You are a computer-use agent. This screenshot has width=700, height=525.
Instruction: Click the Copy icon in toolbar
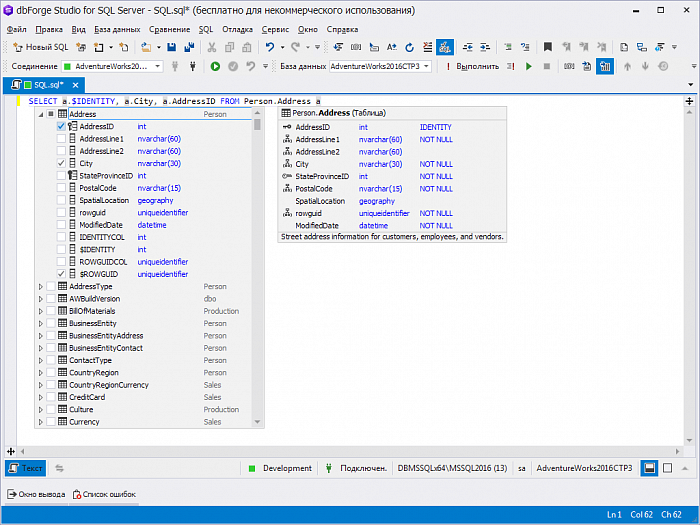(x=229, y=47)
